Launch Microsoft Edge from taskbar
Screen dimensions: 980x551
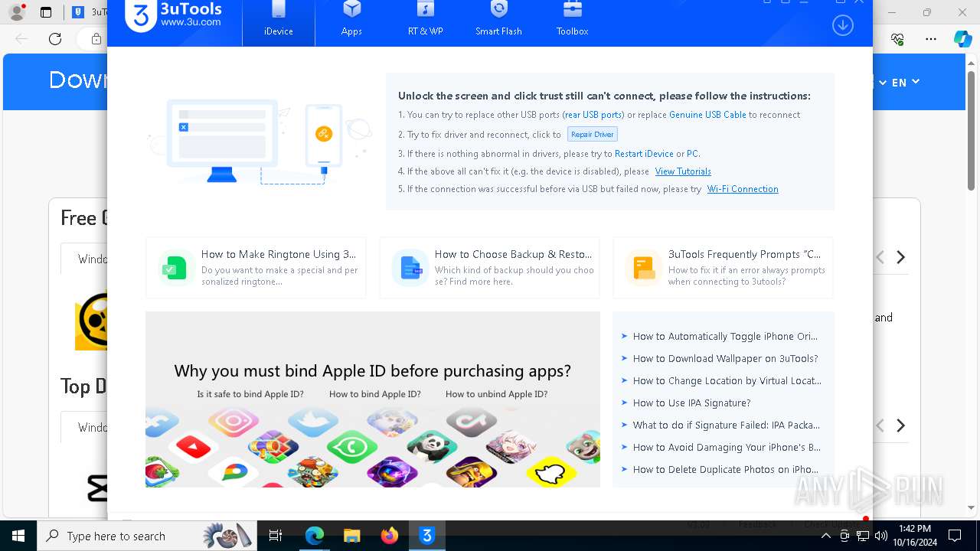[x=315, y=536]
